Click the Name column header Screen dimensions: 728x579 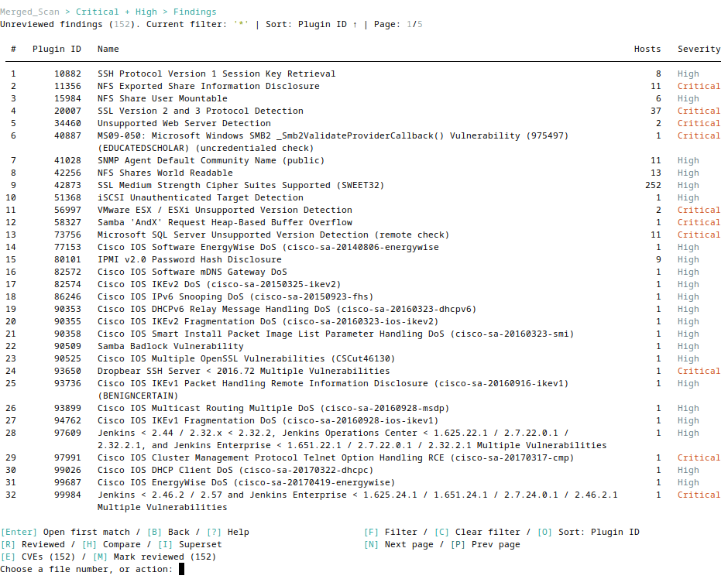coord(108,49)
